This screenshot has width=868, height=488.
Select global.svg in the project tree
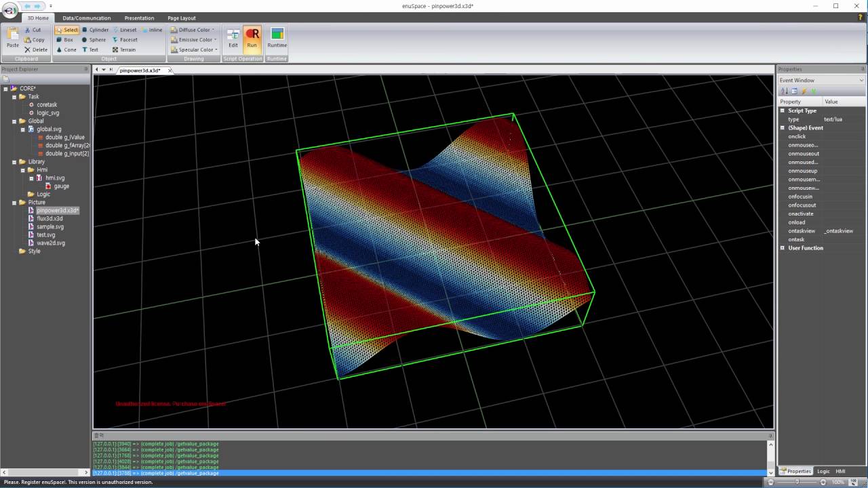(49, 129)
